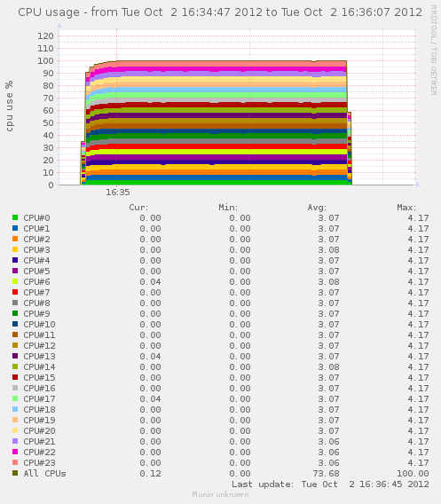Click the Last update timestamp text
Viewport: 441px width, 504px height.
330,484
